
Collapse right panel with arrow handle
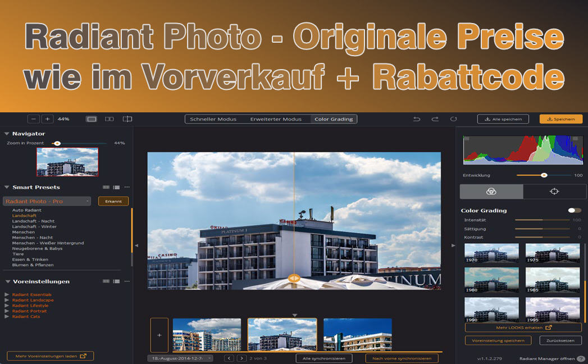point(453,245)
